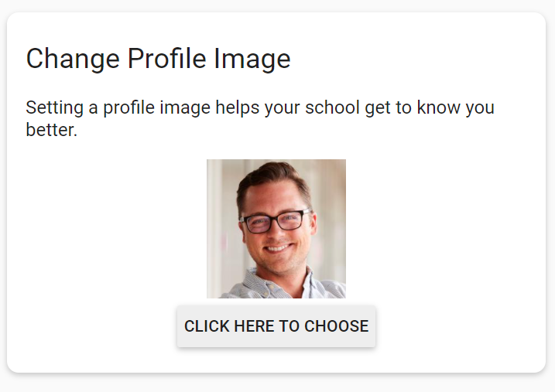
Task: Click the profile image description paragraph
Action: pyautogui.click(x=260, y=118)
